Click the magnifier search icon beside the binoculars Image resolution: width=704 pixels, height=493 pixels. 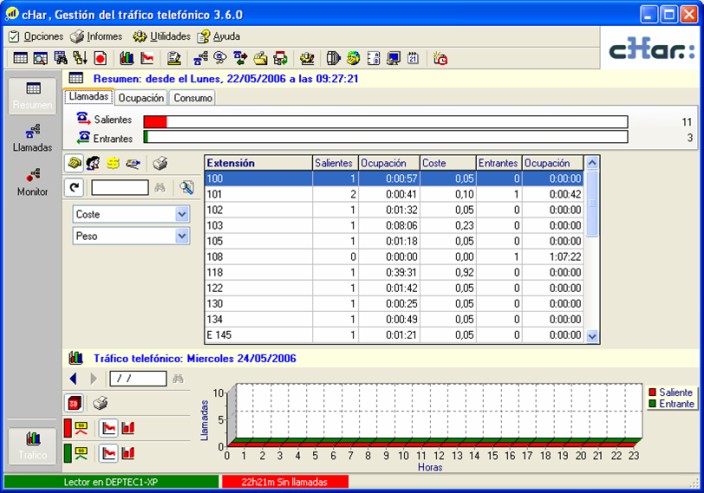pyautogui.click(x=186, y=188)
